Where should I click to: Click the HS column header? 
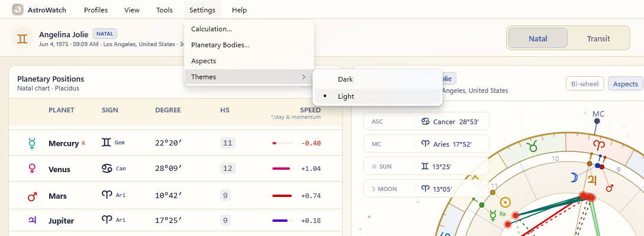click(x=225, y=110)
